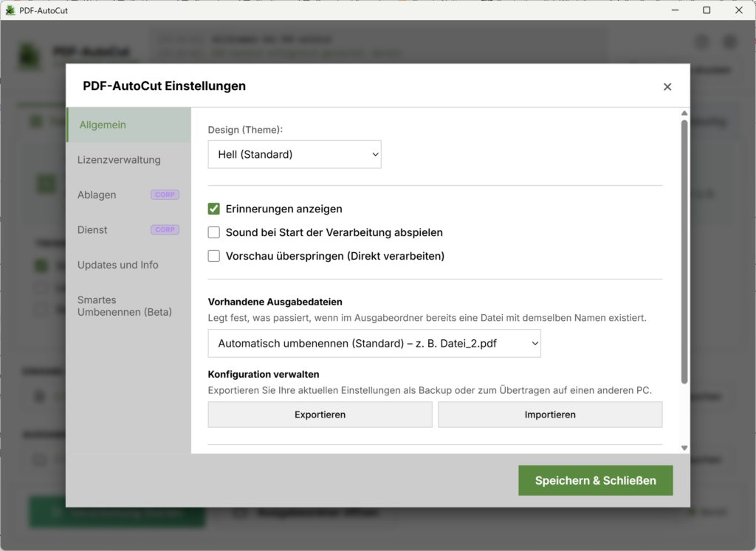Uncheck Erinnerungen anzeigen checkbox

click(x=213, y=209)
